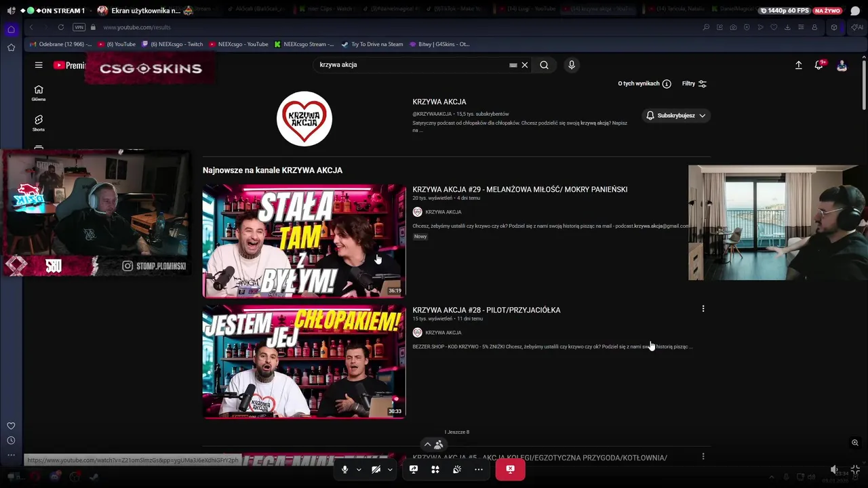Open KRZYWA AKCJA channel title link
The image size is (868, 488).
point(439,102)
